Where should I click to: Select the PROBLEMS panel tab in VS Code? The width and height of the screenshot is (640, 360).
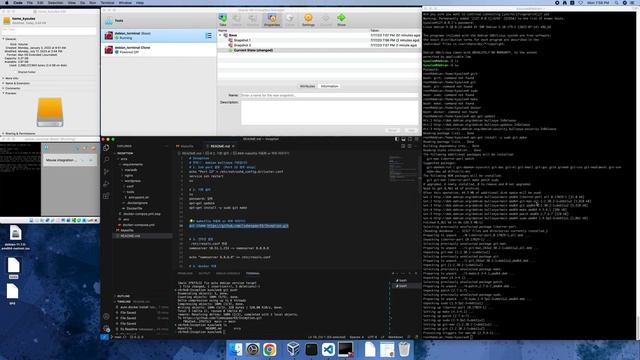coord(185,273)
